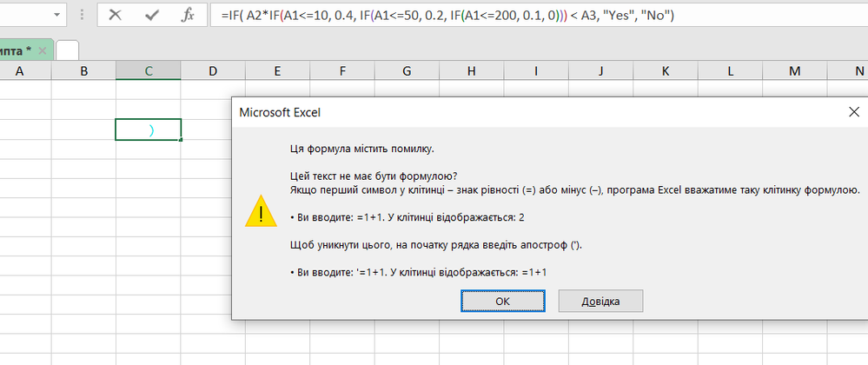Close the document tab ending in 'ипта *'

(x=43, y=51)
